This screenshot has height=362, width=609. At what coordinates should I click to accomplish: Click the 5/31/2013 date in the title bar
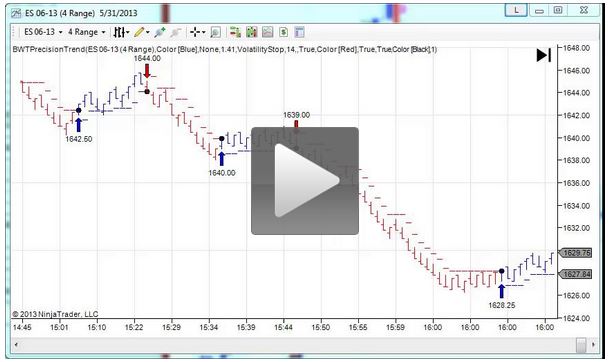118,13
